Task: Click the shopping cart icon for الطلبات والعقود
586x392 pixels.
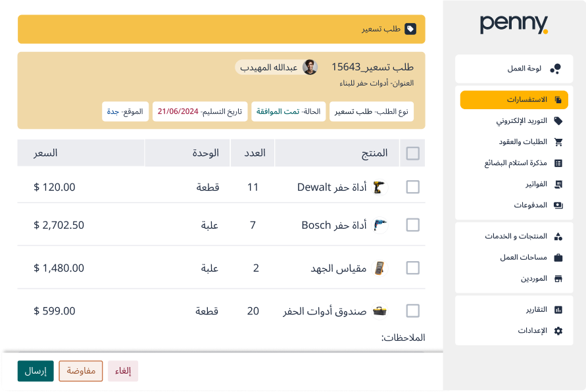Action: pyautogui.click(x=558, y=142)
